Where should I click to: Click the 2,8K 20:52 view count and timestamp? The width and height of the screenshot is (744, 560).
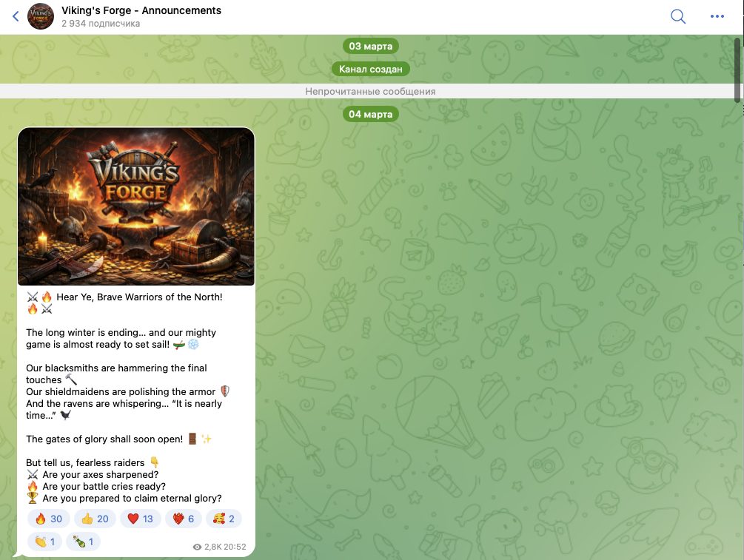225,547
